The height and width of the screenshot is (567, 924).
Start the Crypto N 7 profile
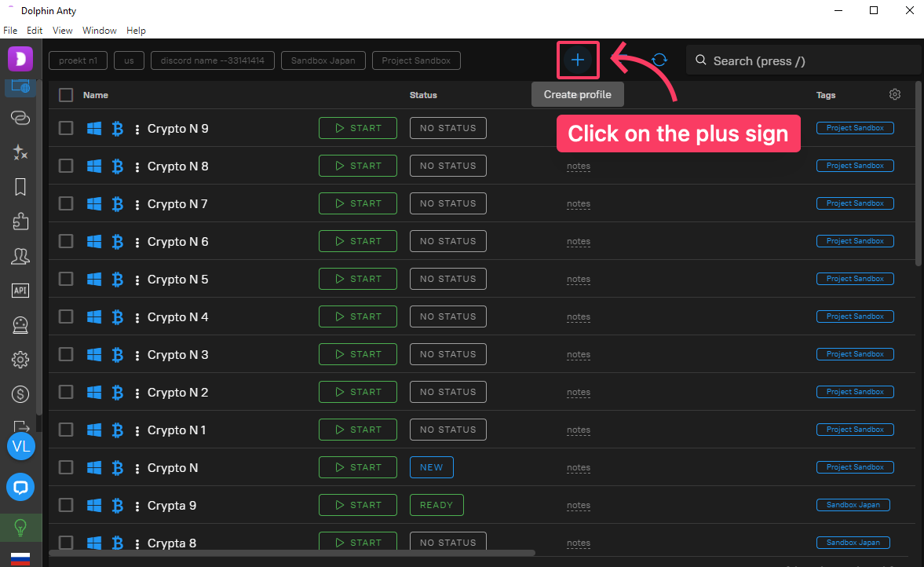point(358,203)
